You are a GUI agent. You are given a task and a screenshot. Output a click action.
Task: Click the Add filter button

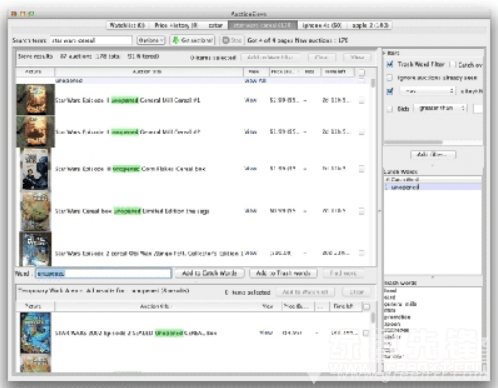click(x=433, y=155)
